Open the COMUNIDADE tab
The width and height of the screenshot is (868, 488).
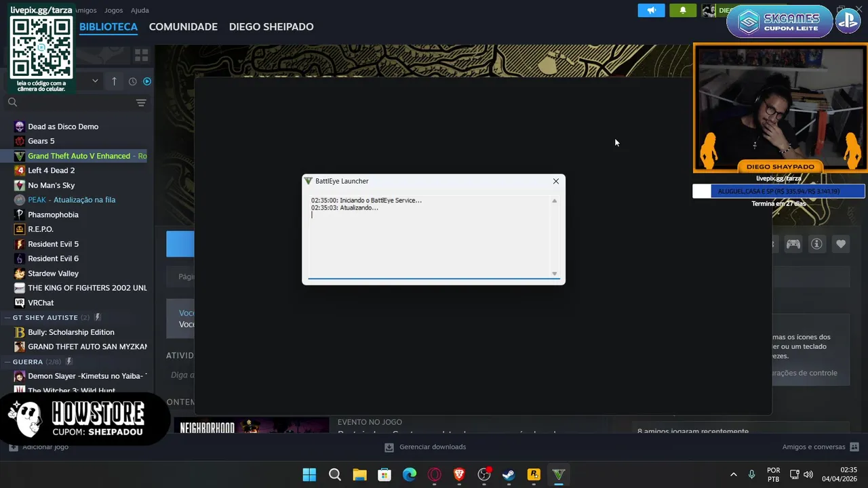183,26
